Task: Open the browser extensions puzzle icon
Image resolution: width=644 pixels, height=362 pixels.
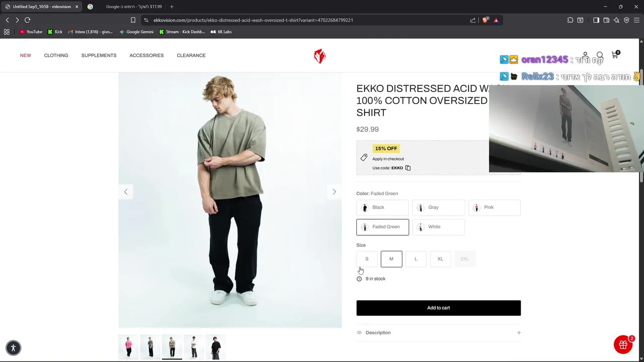Action: coord(570,20)
